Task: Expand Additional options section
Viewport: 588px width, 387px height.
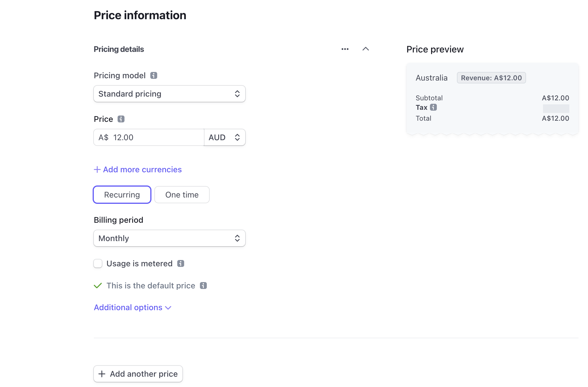Action: [x=132, y=308]
